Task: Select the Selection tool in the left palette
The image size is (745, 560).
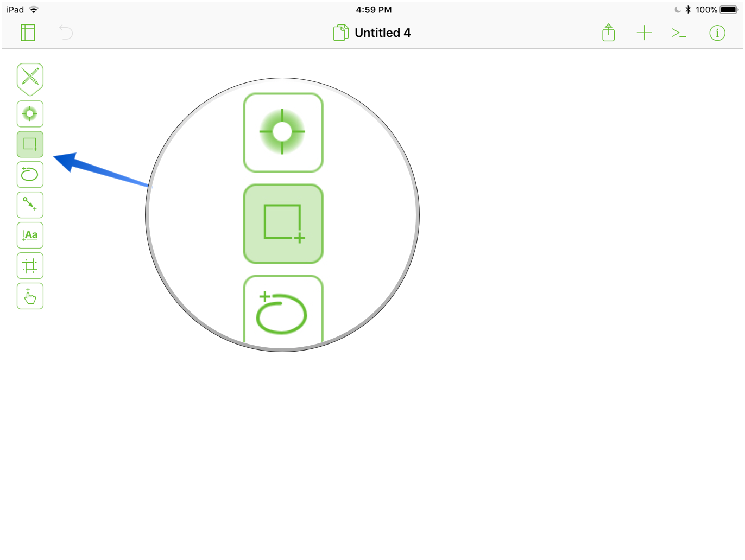Action: pyautogui.click(x=30, y=114)
